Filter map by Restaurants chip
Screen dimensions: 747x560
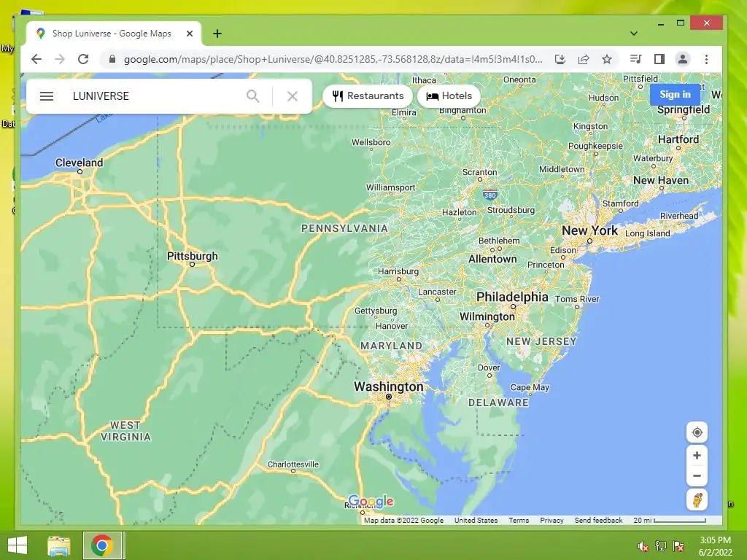368,96
